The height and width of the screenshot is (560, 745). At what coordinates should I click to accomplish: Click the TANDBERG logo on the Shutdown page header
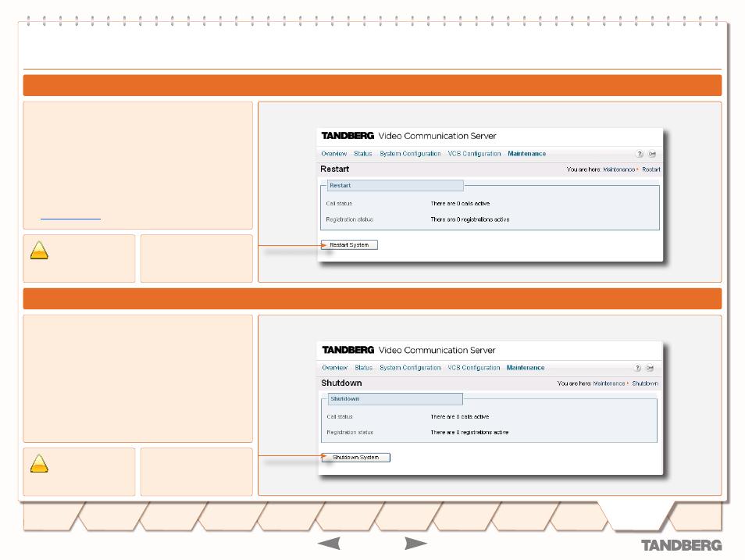348,350
